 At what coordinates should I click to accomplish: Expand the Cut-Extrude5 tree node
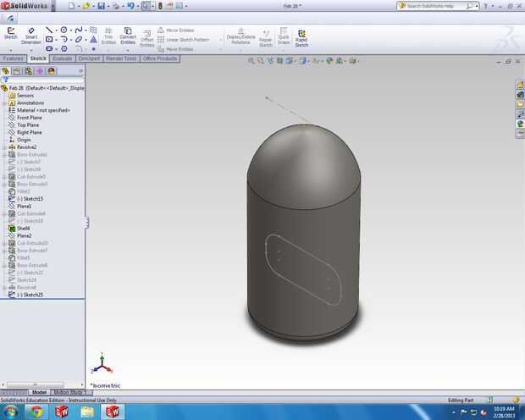4,177
